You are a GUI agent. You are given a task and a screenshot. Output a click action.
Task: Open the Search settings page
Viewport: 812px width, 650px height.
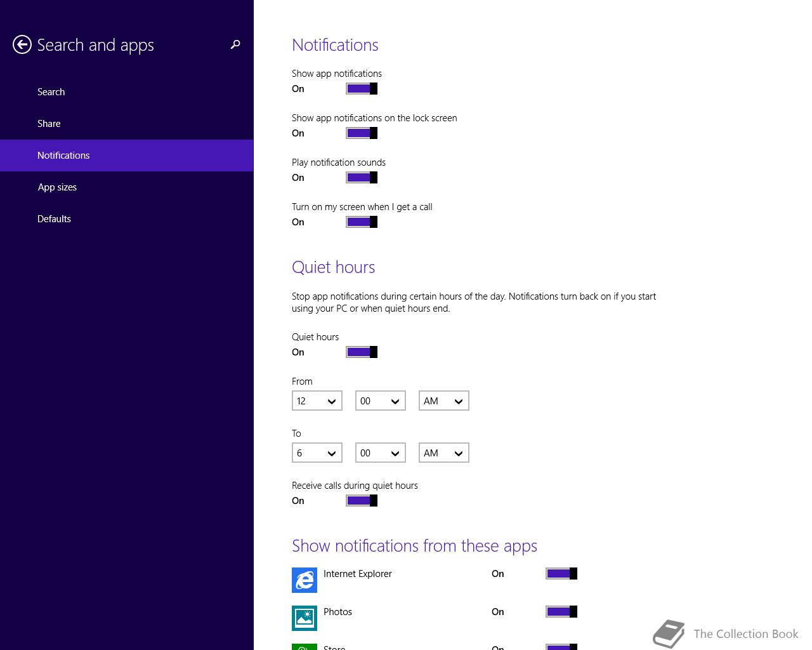pyautogui.click(x=51, y=92)
